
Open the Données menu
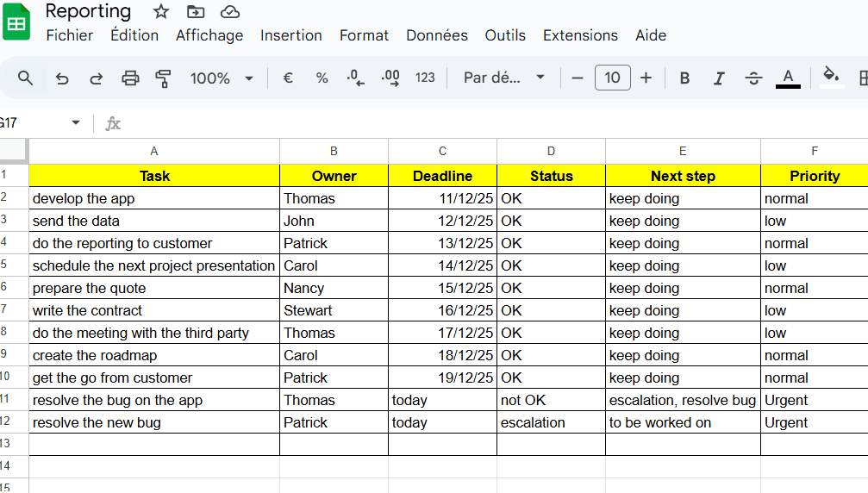point(437,35)
